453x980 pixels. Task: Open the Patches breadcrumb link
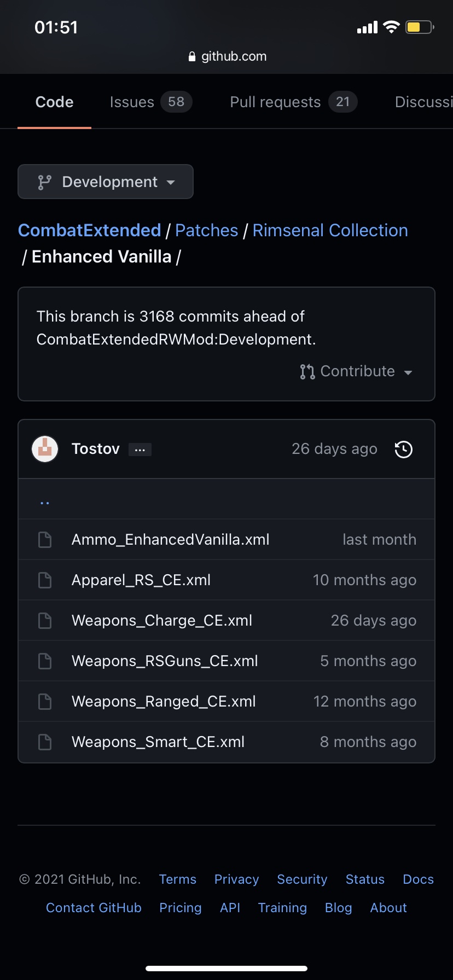pyautogui.click(x=207, y=230)
